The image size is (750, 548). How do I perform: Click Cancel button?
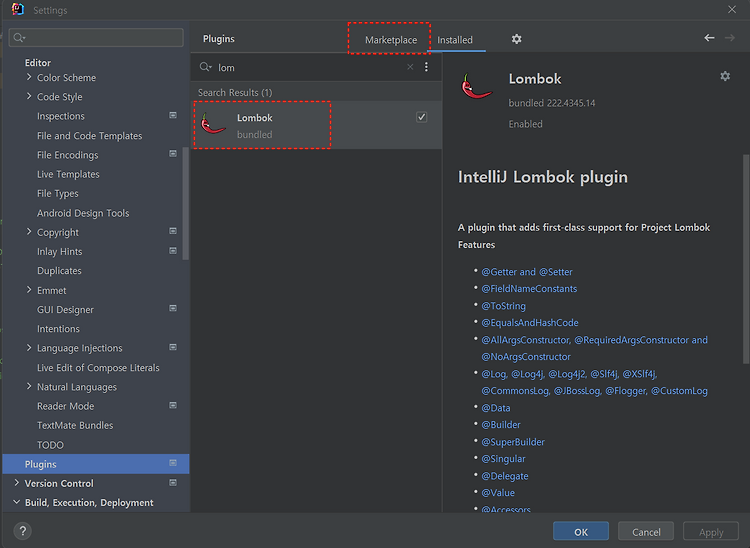pos(646,532)
